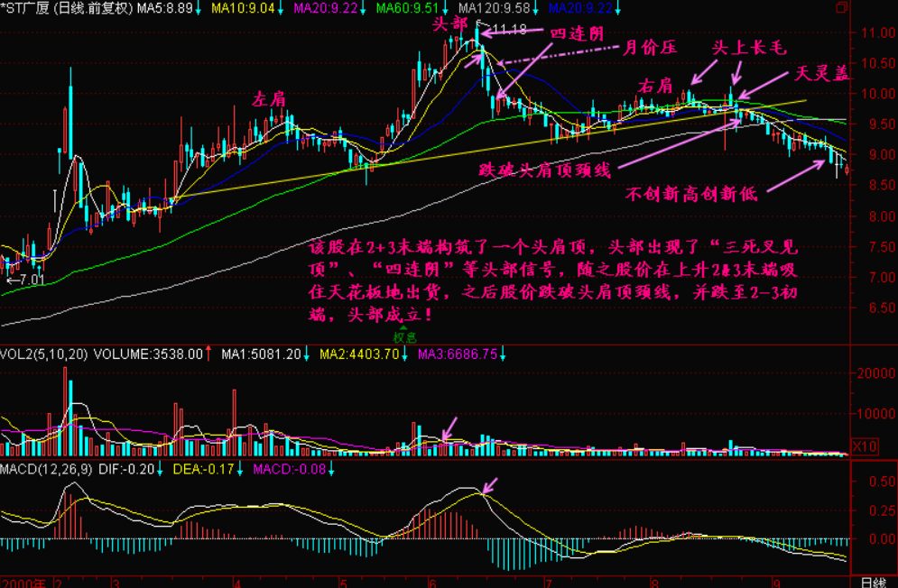Open the VOL2(5,10,20) indicator settings
This screenshot has height=588, width=898.
(x=44, y=354)
